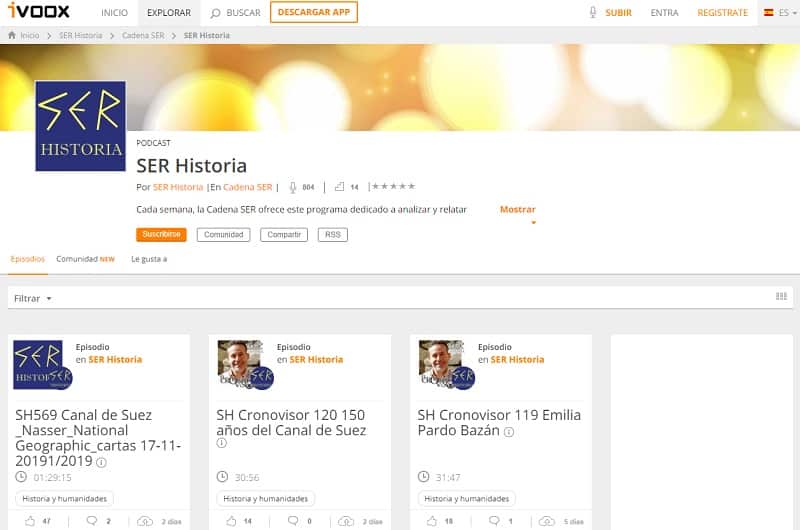Image resolution: width=800 pixels, height=530 pixels.
Task: Click Historia y humanidades tag on Cronovisor 119 card
Action: tap(466, 498)
